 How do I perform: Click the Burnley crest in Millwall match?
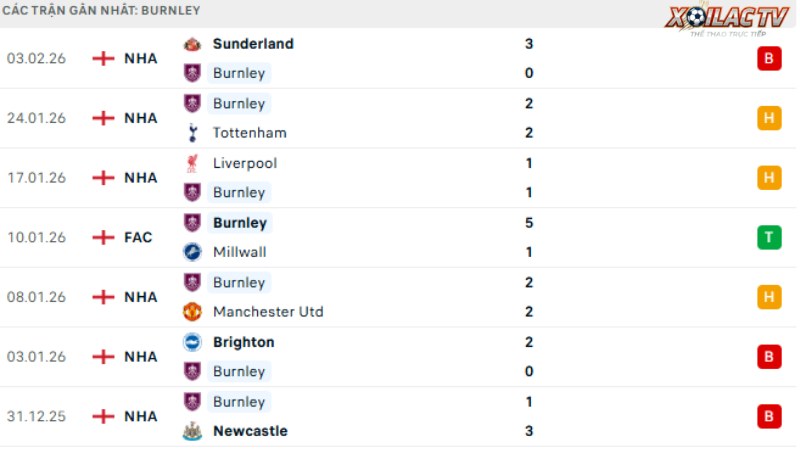192,223
